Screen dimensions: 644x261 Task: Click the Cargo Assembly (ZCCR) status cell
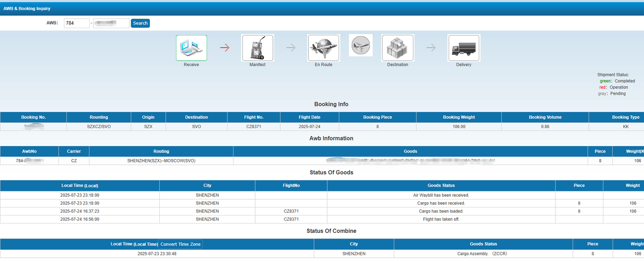pos(482,254)
